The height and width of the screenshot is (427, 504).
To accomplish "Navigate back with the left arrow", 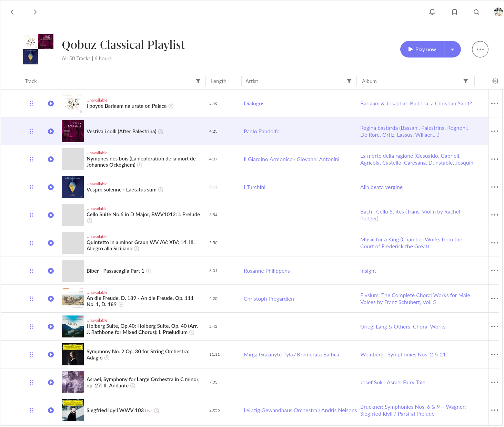I will tap(12, 12).
